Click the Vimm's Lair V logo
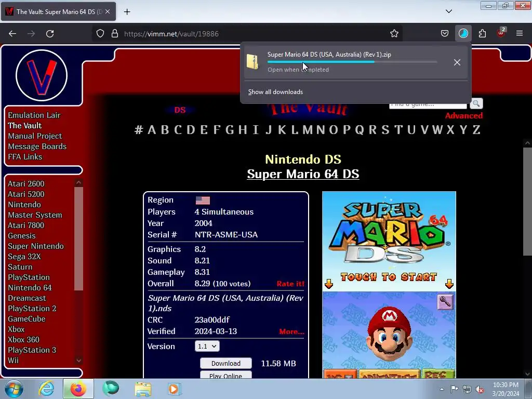This screenshot has width=532, height=399. coord(42,75)
